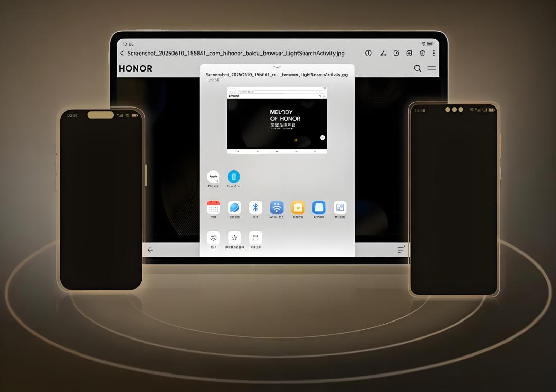Viewport: 556px width, 392px height.
Task: Tap the back arrow beside the screenshot filename
Action: 122,53
